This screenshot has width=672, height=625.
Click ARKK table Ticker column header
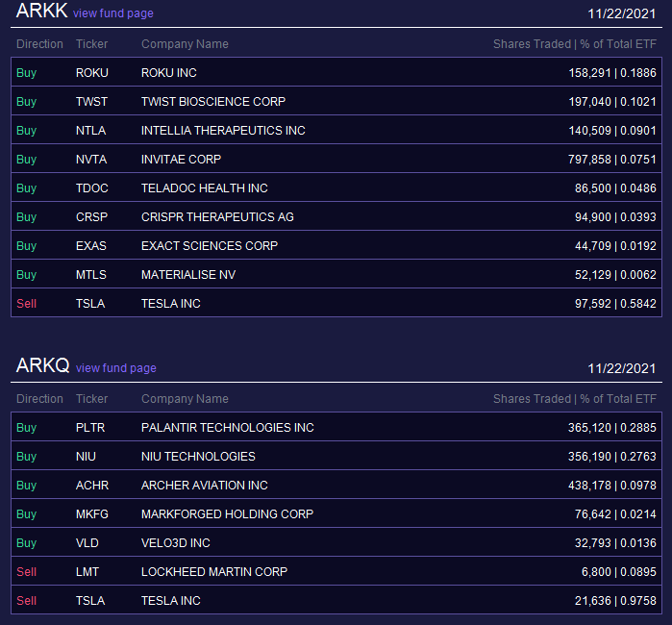(91, 43)
